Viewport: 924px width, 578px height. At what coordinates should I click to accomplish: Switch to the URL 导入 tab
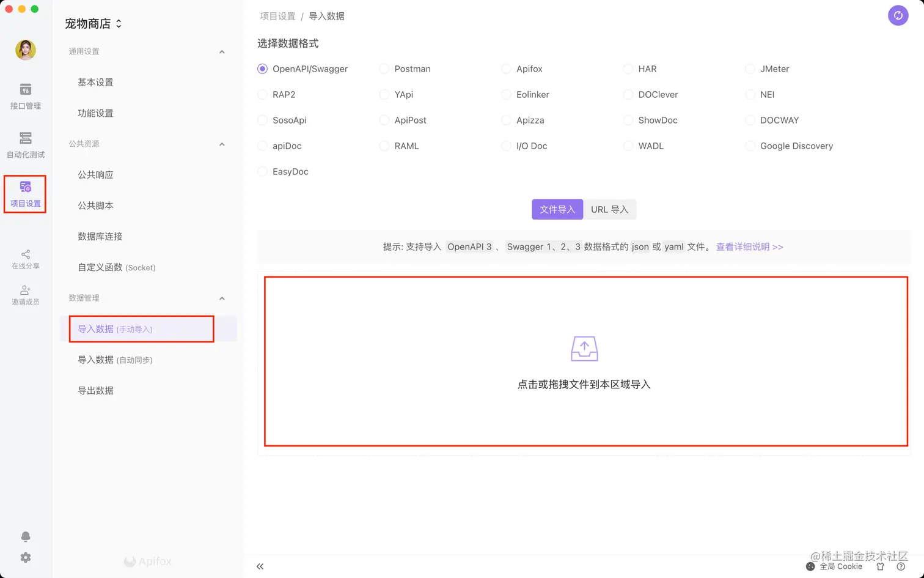coord(609,209)
